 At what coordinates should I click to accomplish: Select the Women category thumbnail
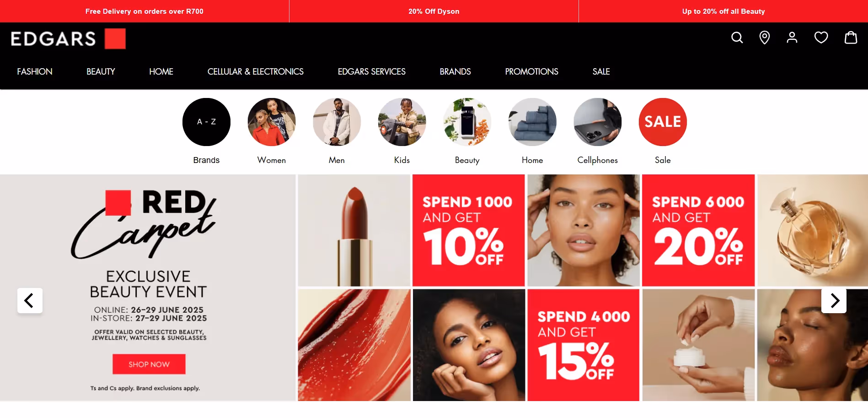[272, 122]
